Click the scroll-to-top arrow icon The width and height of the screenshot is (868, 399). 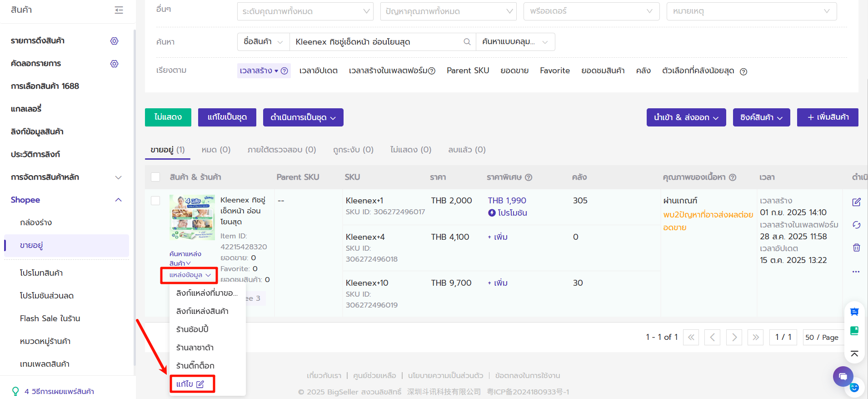click(x=854, y=354)
